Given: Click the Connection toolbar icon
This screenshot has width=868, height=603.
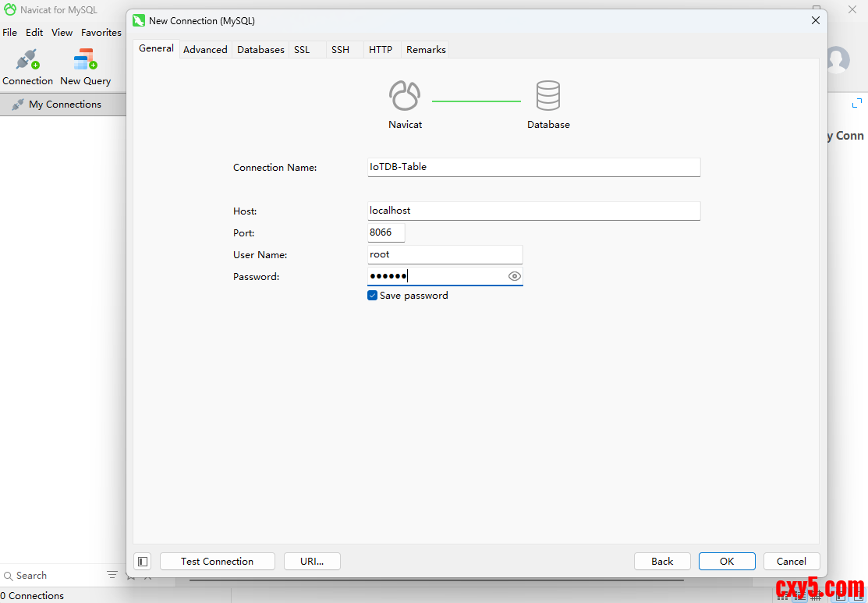Looking at the screenshot, I should 27,60.
